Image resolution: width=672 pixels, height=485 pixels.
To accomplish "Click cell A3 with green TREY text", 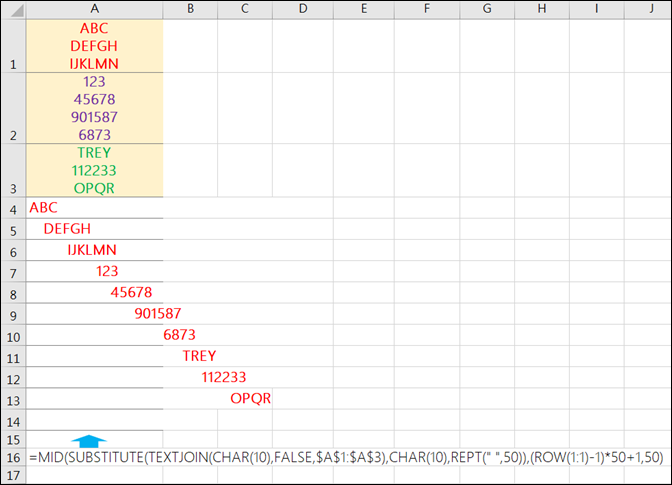I will point(95,171).
